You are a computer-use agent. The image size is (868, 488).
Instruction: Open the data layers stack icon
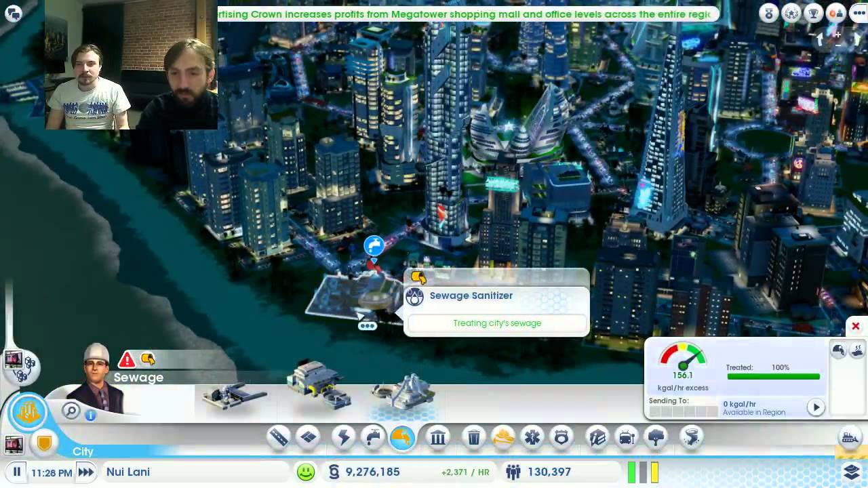(852, 471)
